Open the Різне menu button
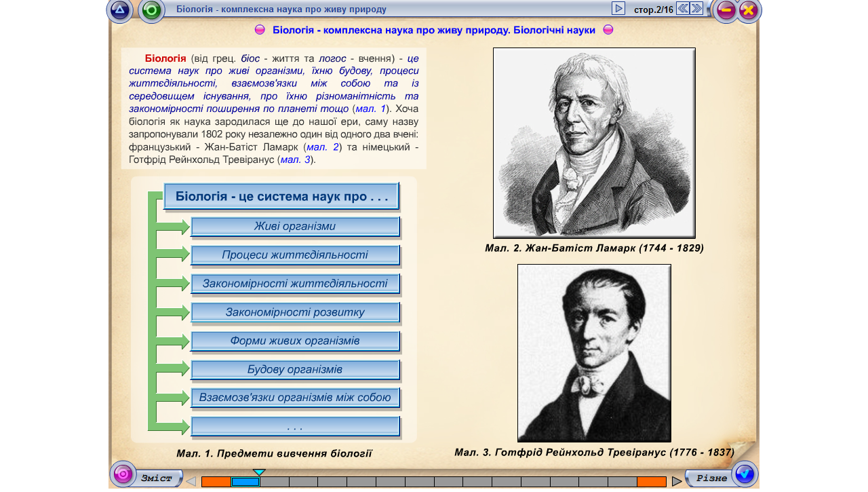868x492 pixels. point(710,478)
